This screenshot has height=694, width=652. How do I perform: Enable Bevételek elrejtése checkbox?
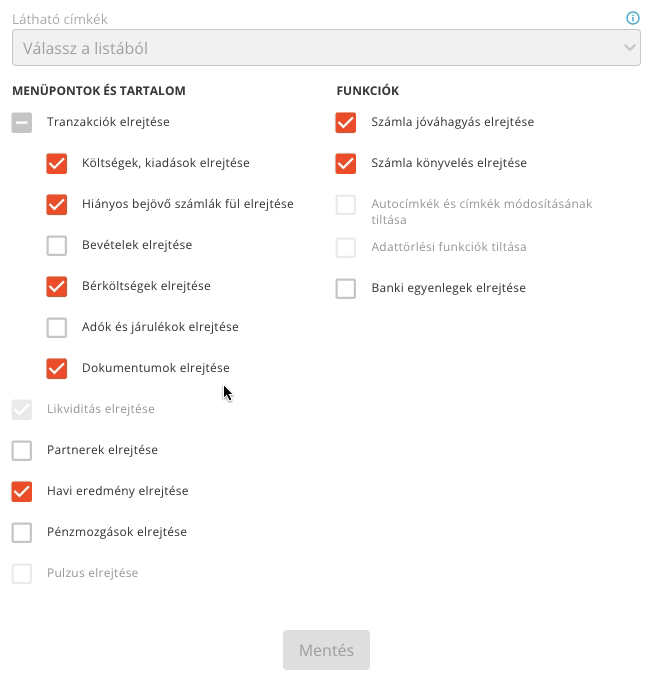(x=57, y=246)
